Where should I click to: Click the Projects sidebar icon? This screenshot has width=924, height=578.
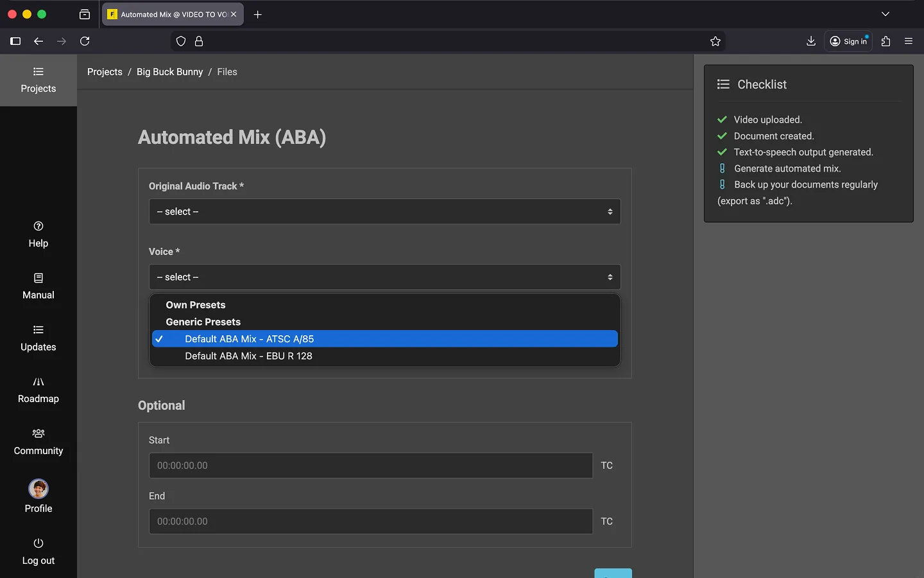pos(38,72)
